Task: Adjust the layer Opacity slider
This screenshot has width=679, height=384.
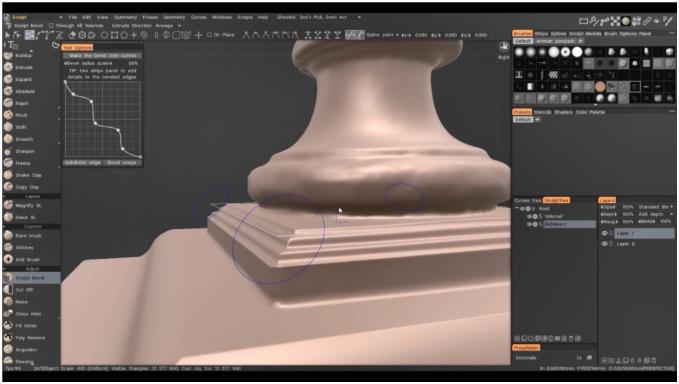Action: [617, 207]
